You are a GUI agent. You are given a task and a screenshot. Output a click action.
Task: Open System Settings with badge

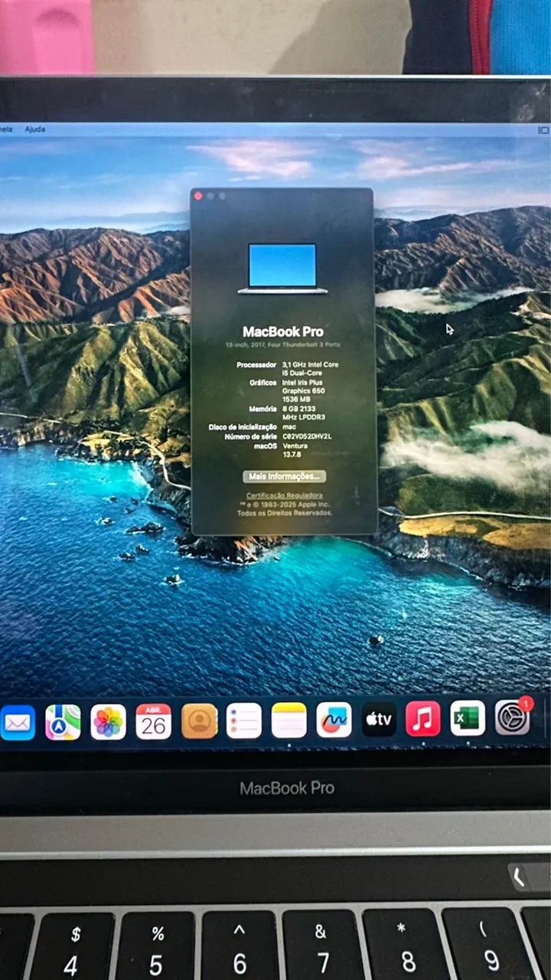(x=513, y=717)
